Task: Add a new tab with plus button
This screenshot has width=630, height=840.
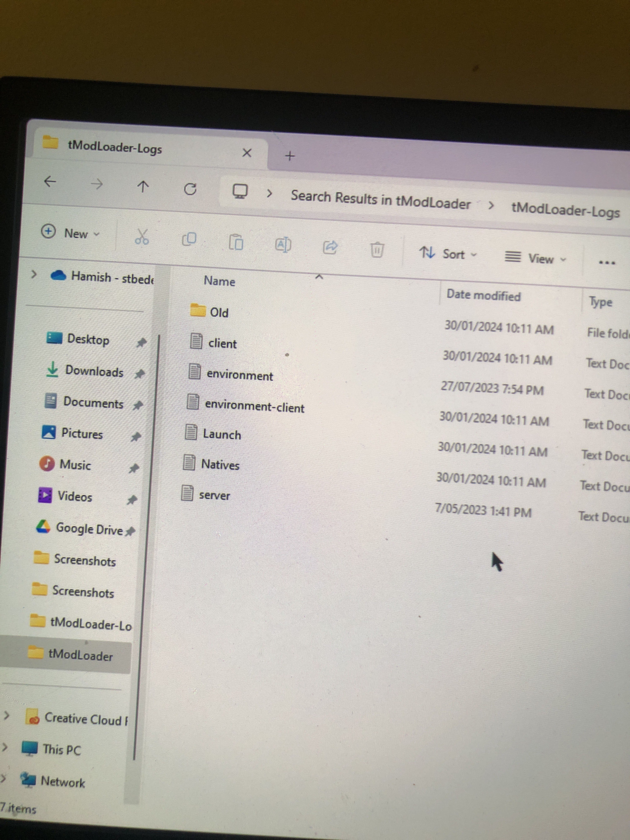Action: click(x=290, y=156)
